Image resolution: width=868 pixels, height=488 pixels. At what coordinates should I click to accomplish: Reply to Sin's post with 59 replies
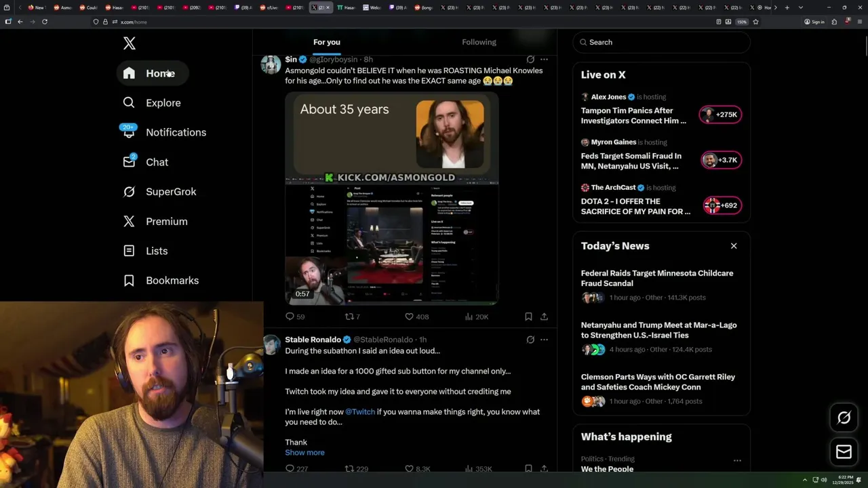pyautogui.click(x=296, y=317)
